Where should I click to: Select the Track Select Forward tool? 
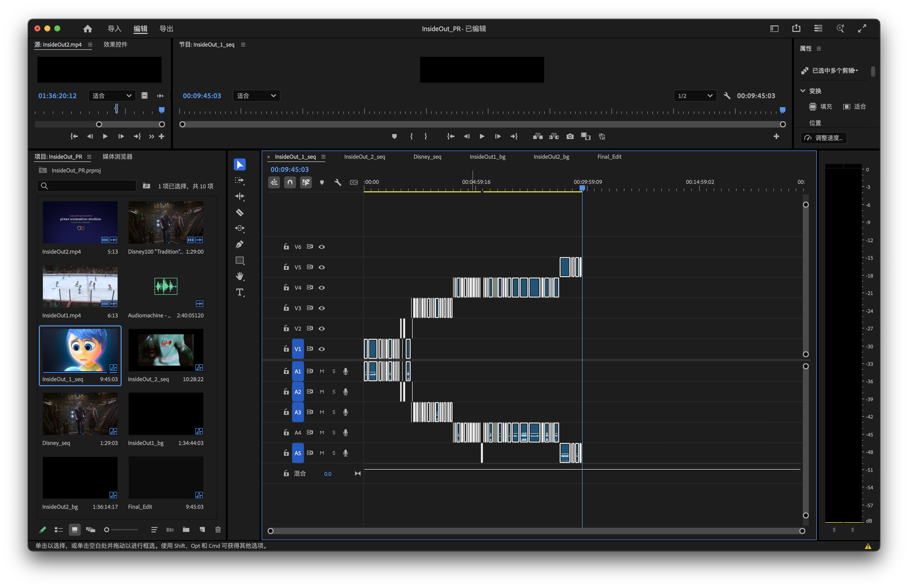[x=240, y=180]
